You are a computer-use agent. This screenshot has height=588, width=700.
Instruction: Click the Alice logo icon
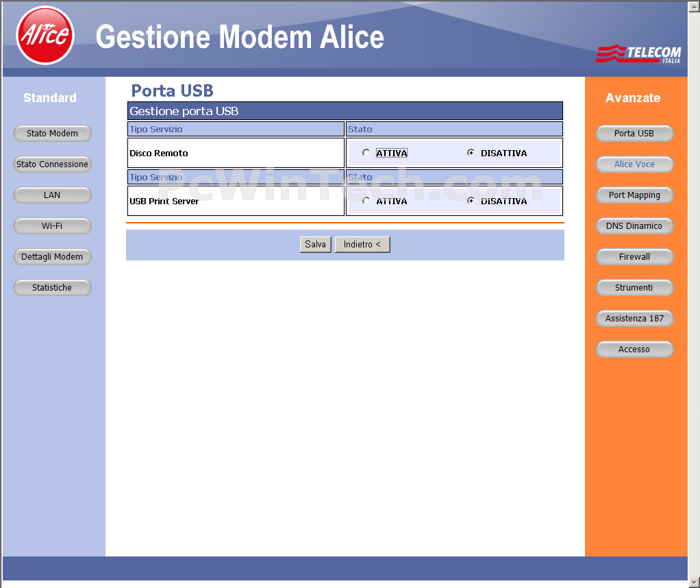45,36
